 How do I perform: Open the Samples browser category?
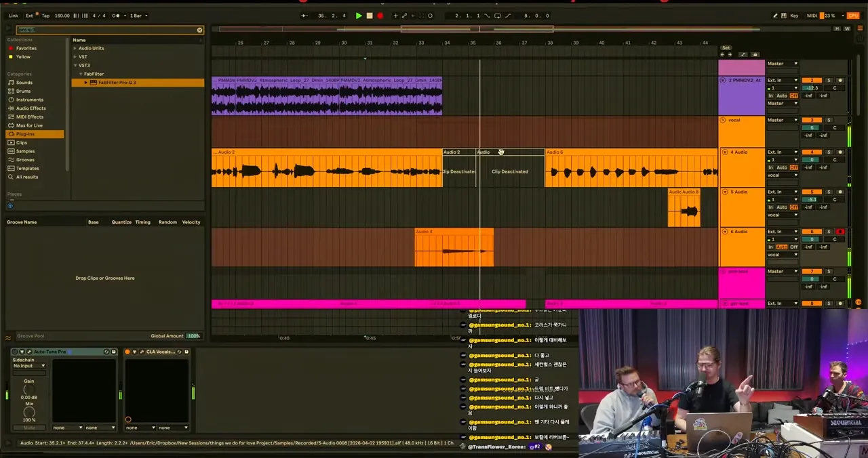tap(25, 151)
